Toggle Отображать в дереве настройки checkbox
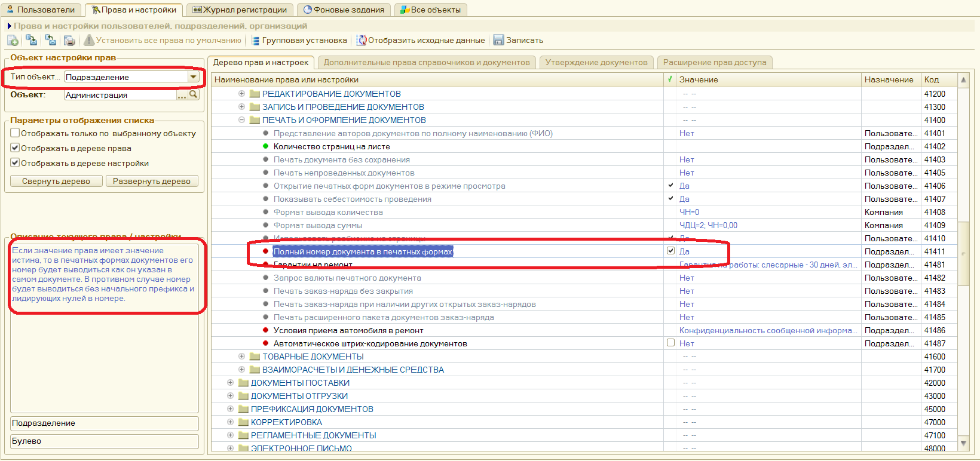The height and width of the screenshot is (461, 980). point(16,162)
